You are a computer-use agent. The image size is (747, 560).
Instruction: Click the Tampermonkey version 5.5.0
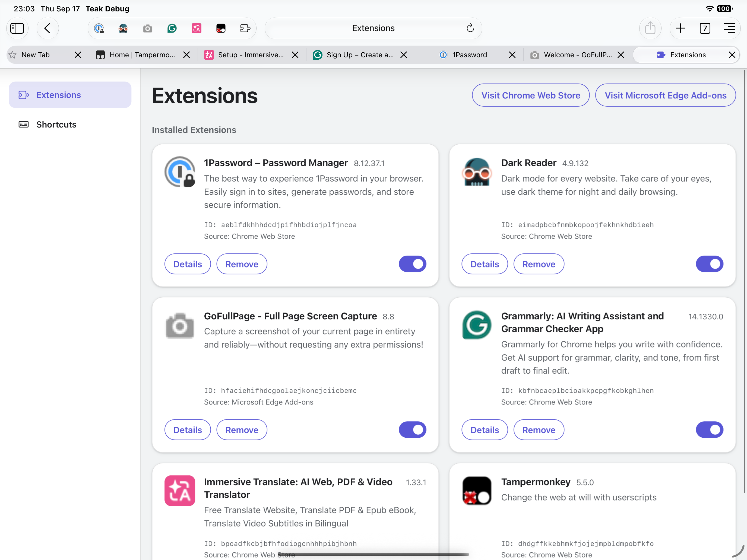585,482
